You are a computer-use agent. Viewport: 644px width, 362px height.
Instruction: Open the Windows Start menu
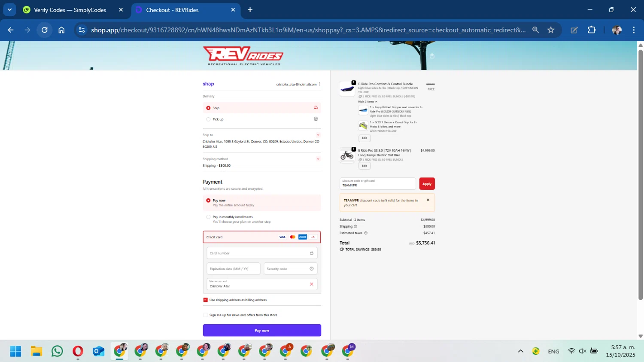coord(15,351)
